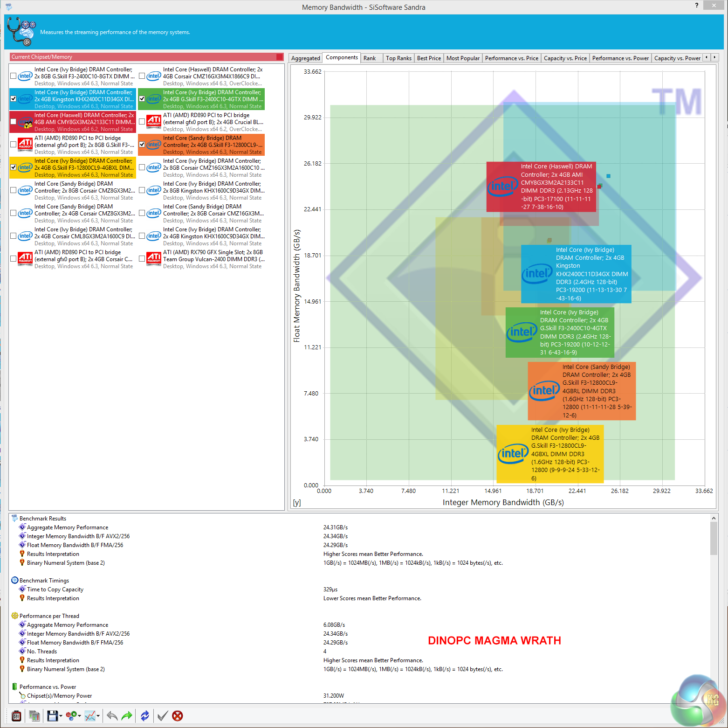Click the results panel scrollbar up arrow
Screen dimensions: 728x728
(714, 518)
